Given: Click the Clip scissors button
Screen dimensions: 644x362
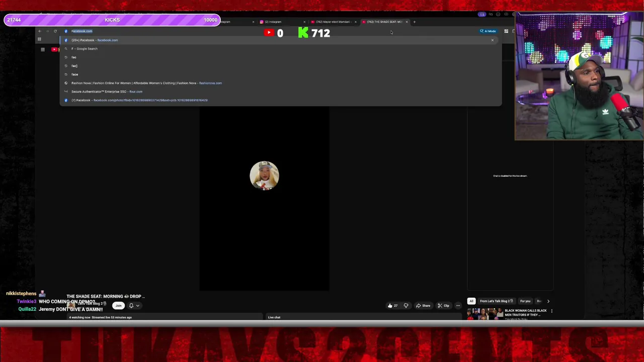Looking at the screenshot, I should point(443,306).
